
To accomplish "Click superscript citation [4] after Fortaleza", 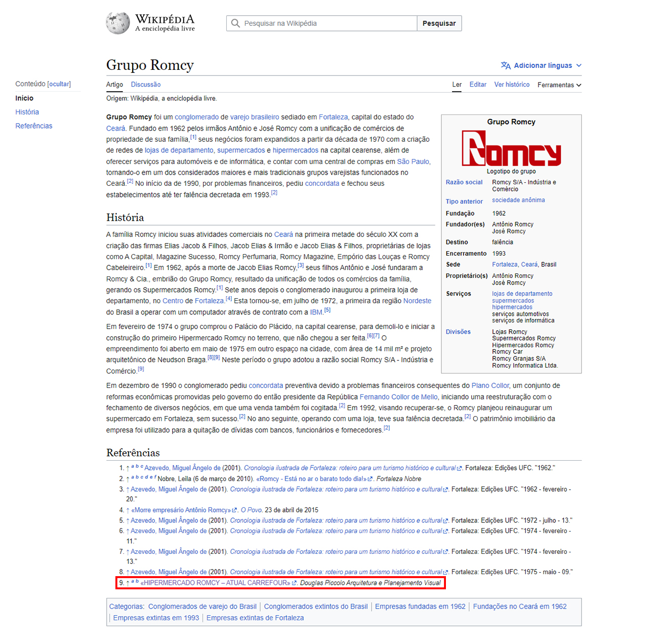I will coord(229,299).
